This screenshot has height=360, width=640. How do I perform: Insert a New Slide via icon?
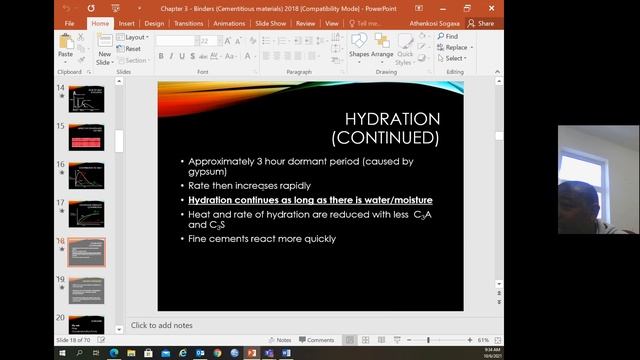coord(104,41)
